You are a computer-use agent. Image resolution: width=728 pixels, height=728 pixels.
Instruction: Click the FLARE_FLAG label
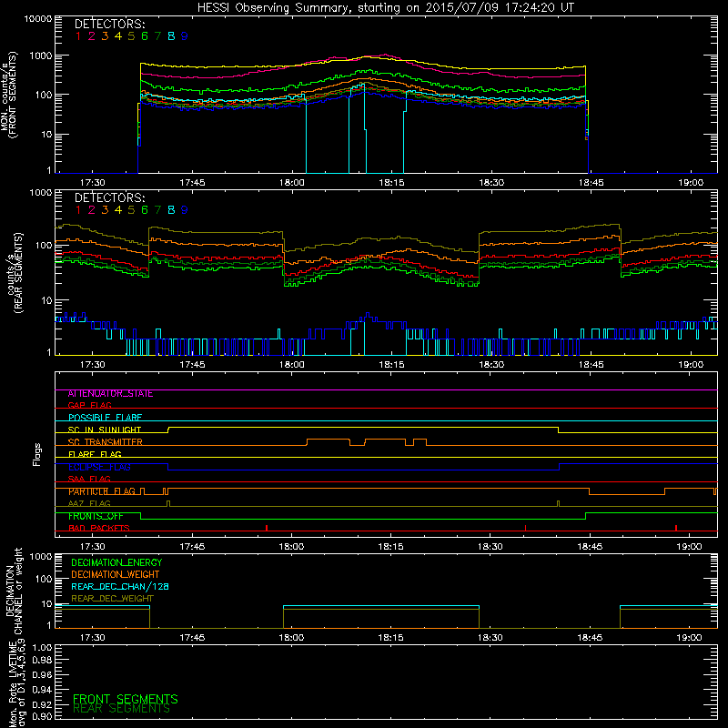click(x=95, y=454)
